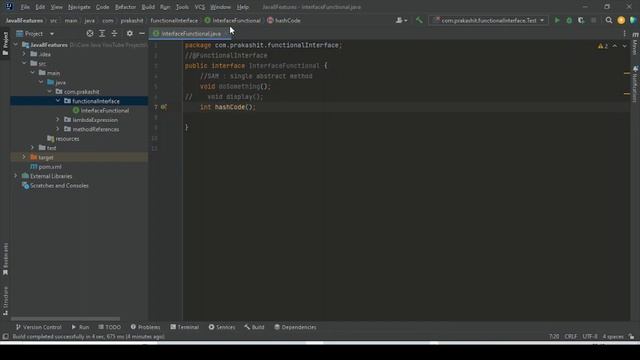Open the Terminal tool window
Screen dimensions: 640x360
(184, 327)
